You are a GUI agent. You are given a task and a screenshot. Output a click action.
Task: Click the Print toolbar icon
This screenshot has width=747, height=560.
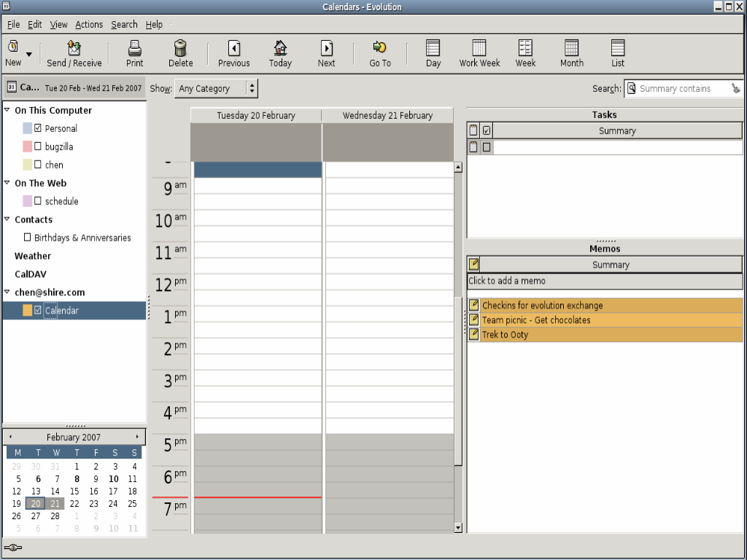(135, 48)
